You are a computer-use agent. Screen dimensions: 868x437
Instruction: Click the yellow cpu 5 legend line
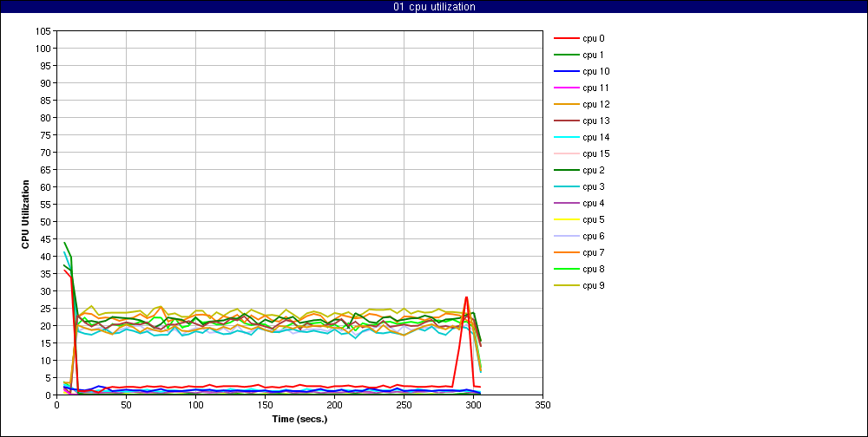coord(566,219)
